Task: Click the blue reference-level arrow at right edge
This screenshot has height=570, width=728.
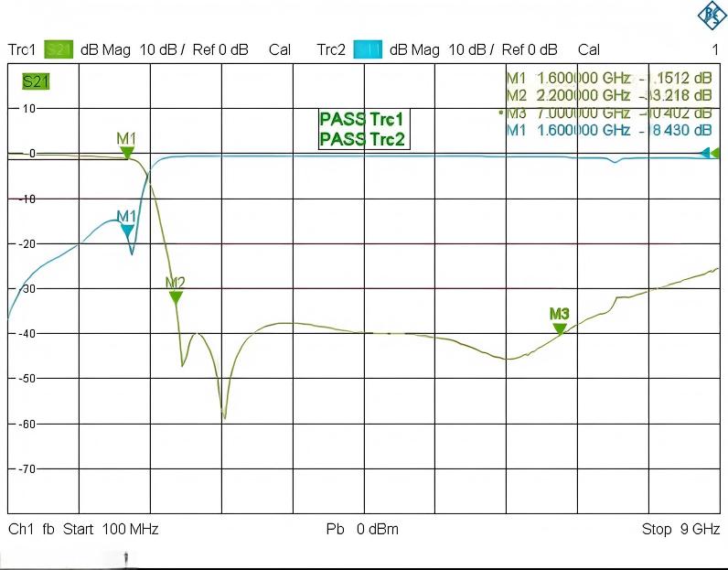Action: [705, 153]
